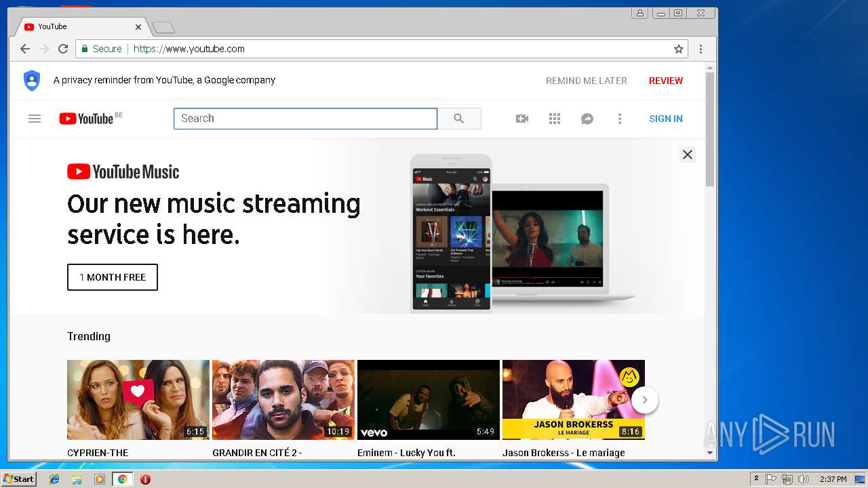Click the page scrollbar down arrow
Image resolution: width=868 pixels, height=488 pixels.
(710, 453)
